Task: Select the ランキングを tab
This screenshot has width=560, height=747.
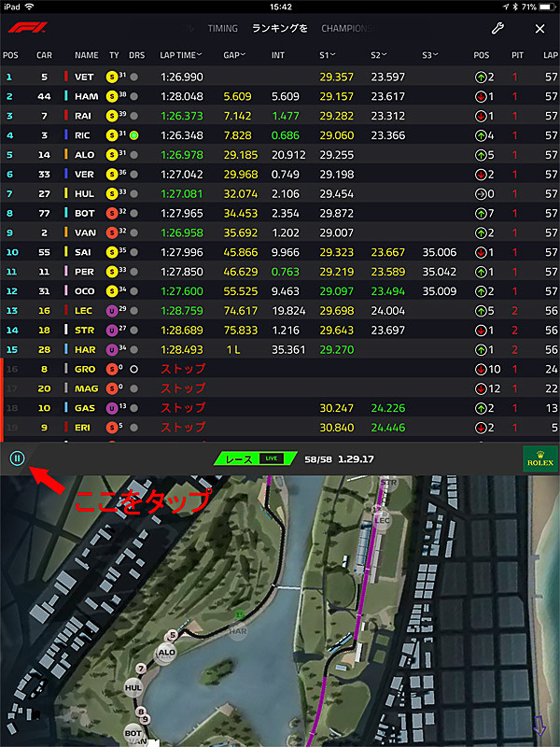Action: (279, 29)
